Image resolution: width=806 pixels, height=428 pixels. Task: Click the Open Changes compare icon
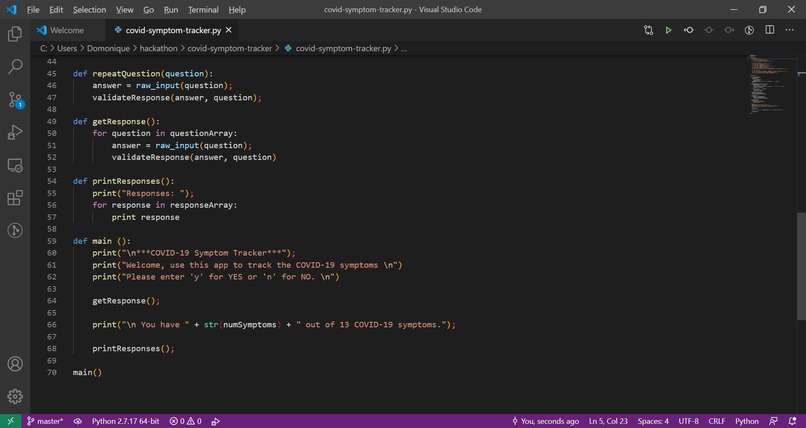tap(648, 30)
